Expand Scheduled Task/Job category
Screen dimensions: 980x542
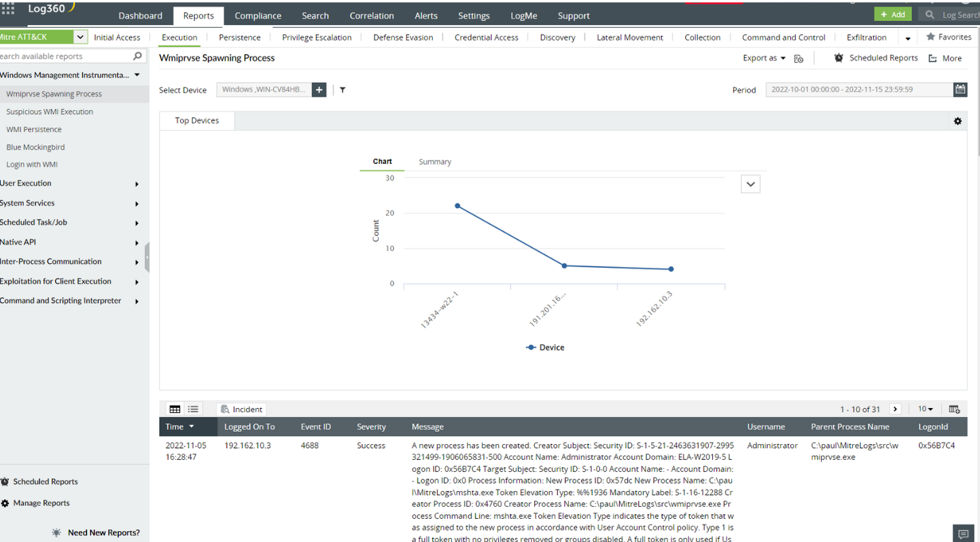(137, 223)
